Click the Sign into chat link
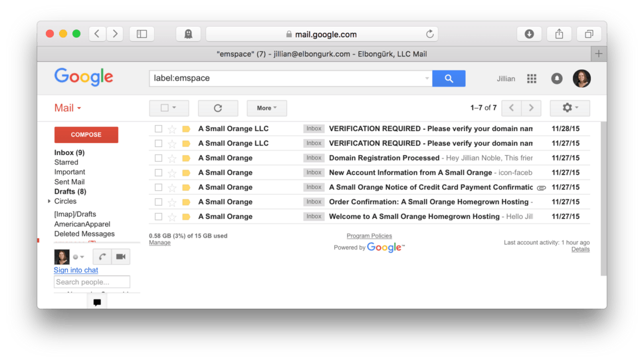The width and height of the screenshot is (644, 362). coord(76,270)
